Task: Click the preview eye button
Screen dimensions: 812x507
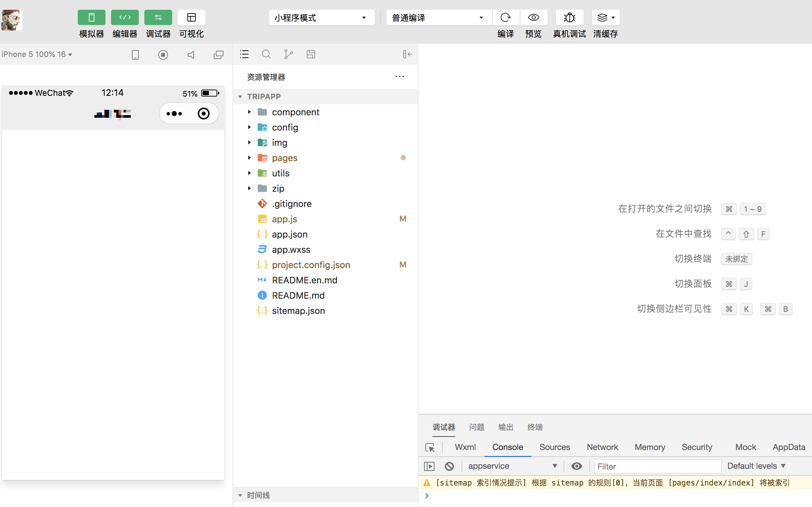Action: (533, 17)
